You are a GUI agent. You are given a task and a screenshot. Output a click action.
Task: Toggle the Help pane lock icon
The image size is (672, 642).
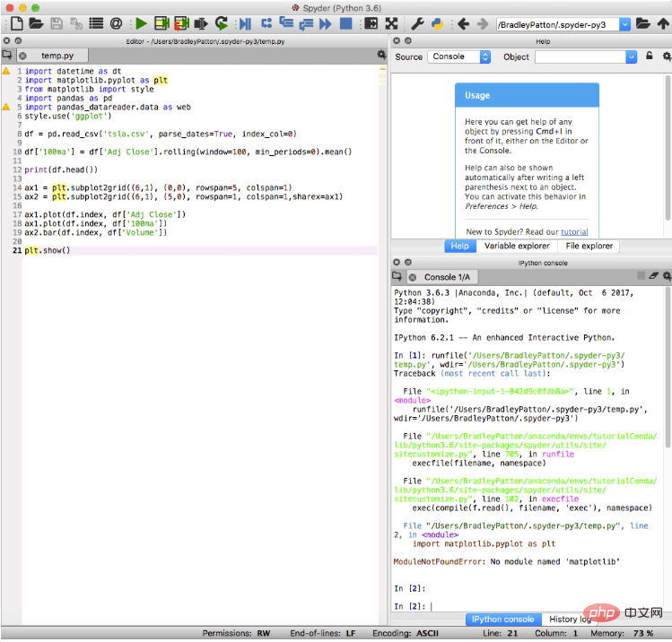(x=650, y=56)
